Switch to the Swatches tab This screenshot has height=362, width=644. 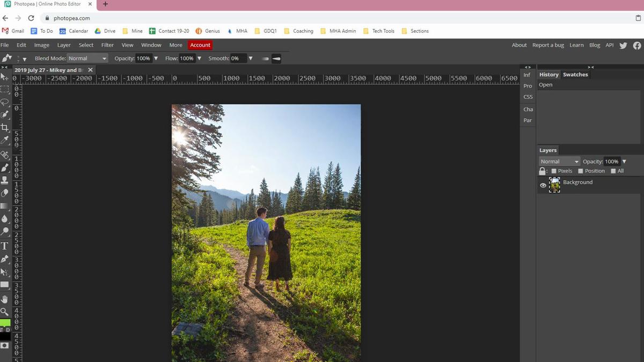(x=575, y=75)
